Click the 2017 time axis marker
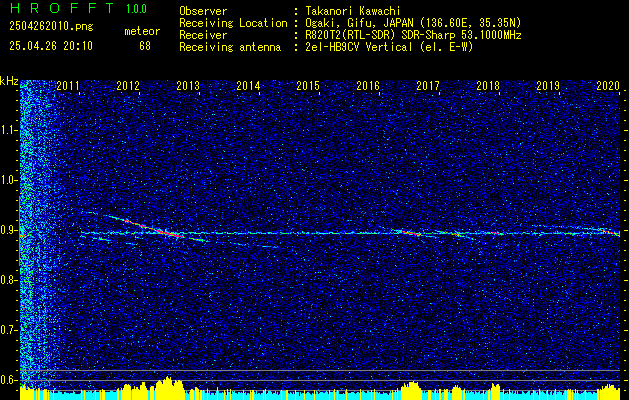 [x=428, y=86]
